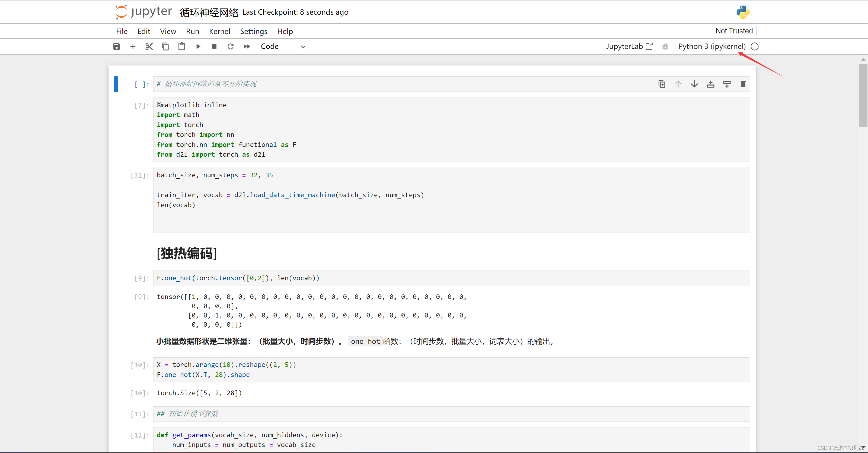The image size is (868, 453).
Task: Click the Not Trusted button
Action: coord(734,31)
